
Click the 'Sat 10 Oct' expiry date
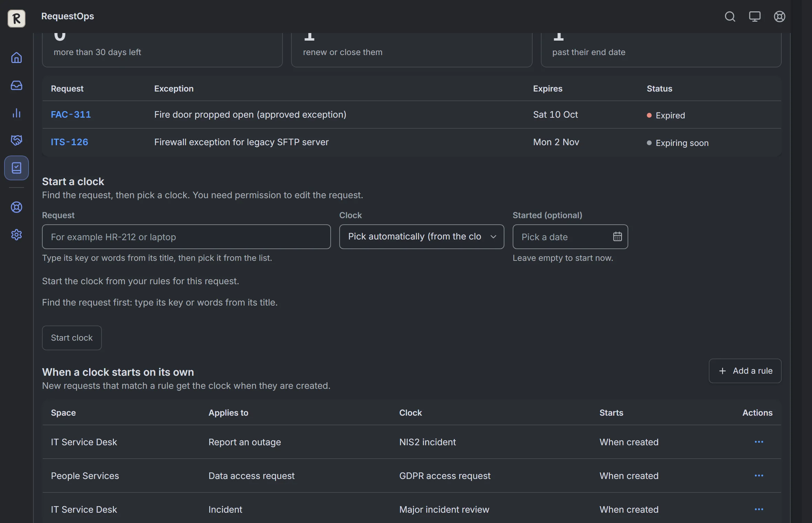click(x=555, y=115)
